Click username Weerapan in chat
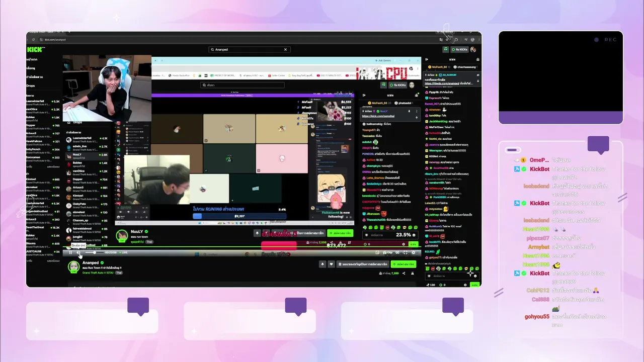 [x=436, y=150]
